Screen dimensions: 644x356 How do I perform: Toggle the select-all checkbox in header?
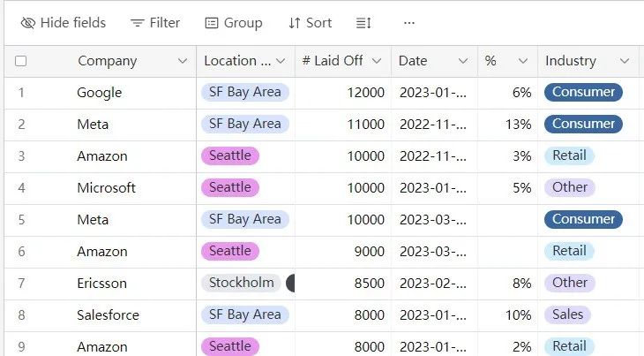tap(20, 61)
